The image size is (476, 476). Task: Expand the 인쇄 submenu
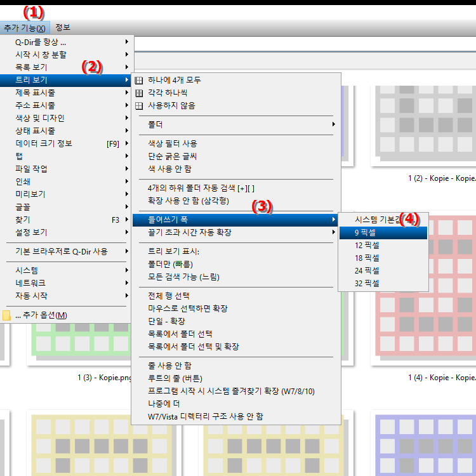pos(65,182)
